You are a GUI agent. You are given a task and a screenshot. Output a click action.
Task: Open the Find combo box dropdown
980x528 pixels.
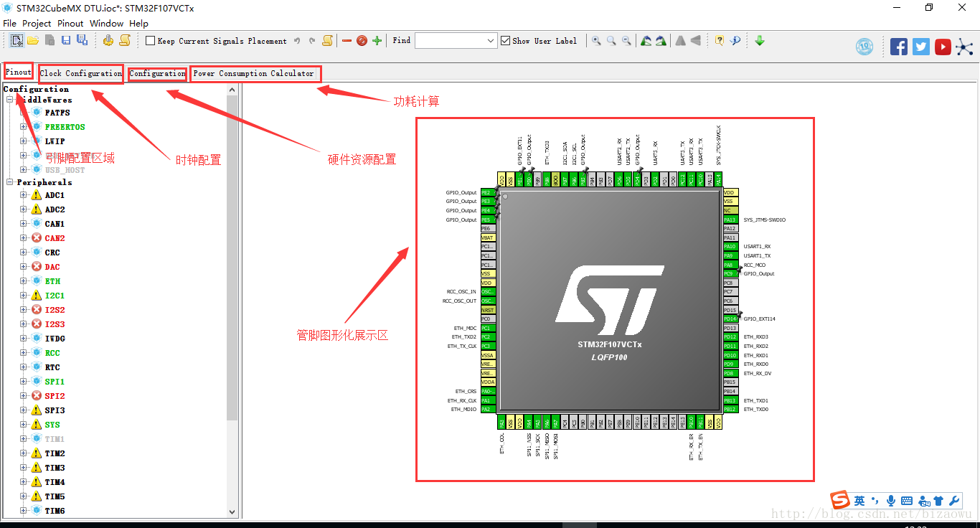click(x=491, y=41)
